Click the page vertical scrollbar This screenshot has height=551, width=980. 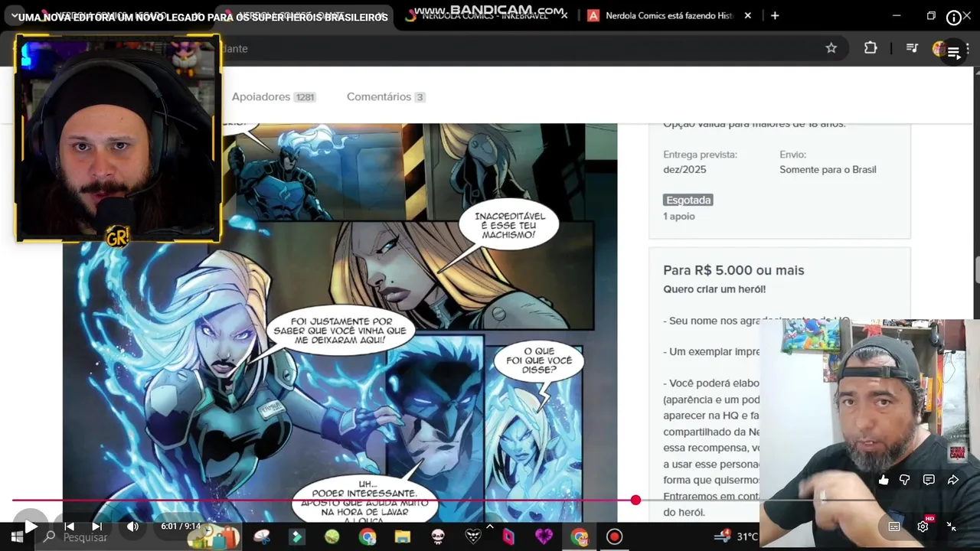976,270
